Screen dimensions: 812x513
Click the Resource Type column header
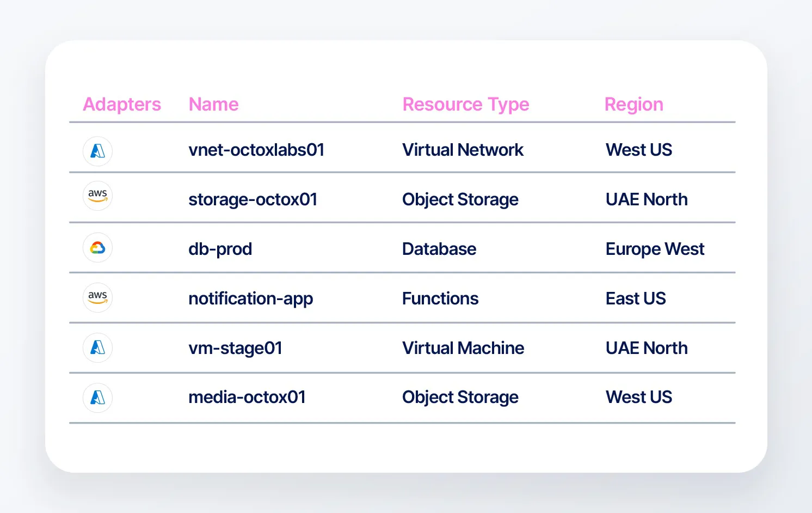click(466, 104)
